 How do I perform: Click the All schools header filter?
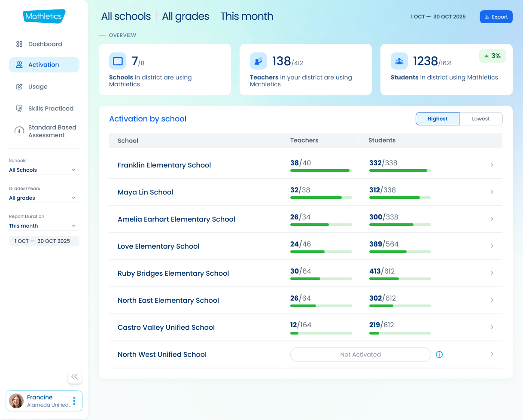126,16
